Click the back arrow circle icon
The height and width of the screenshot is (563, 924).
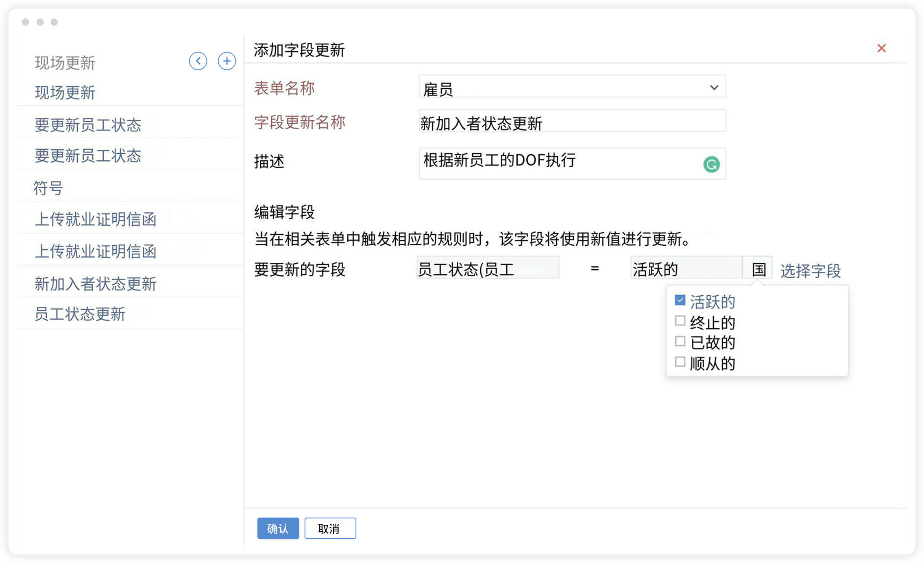coord(198,61)
